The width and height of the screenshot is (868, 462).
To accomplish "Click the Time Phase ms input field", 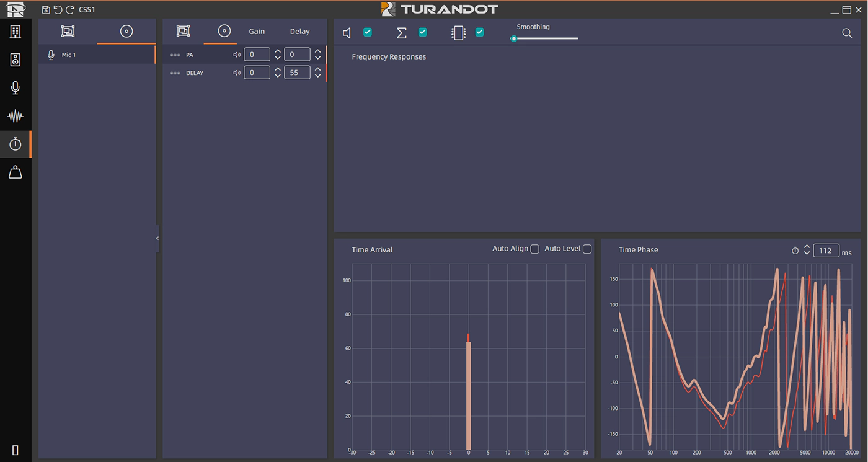I will click(825, 251).
